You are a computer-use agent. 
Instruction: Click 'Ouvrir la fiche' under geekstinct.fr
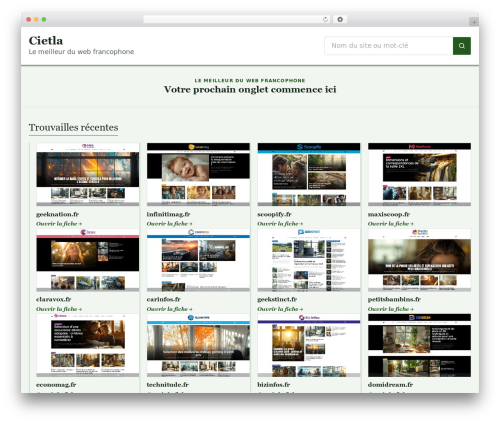coord(280,309)
